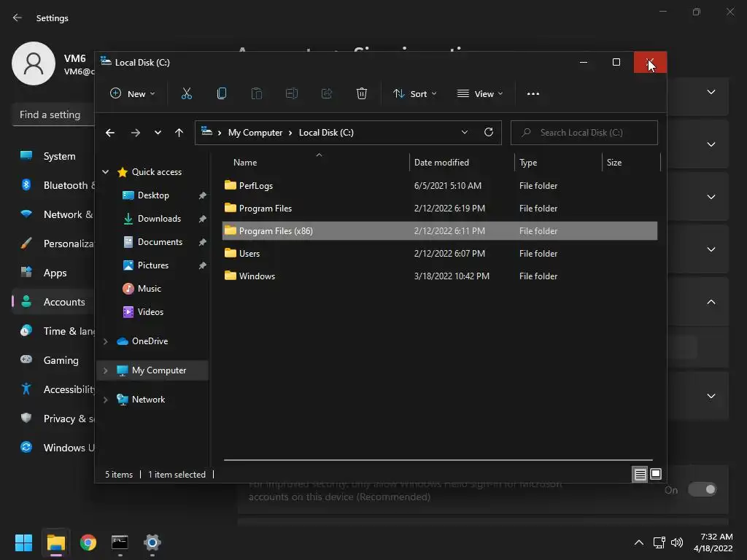
Task: Open Bluetooth category in Settings sidebar
Action: pyautogui.click(x=53, y=185)
